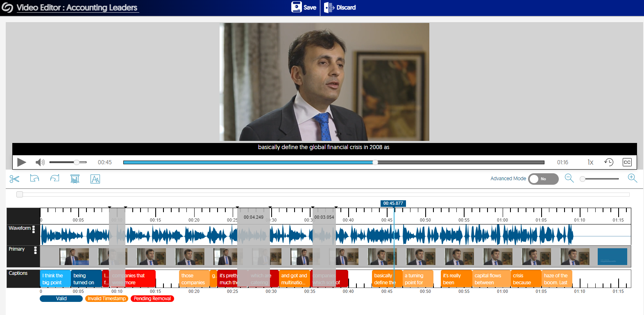
Task: Toggle closed captions CC button
Action: [627, 162]
